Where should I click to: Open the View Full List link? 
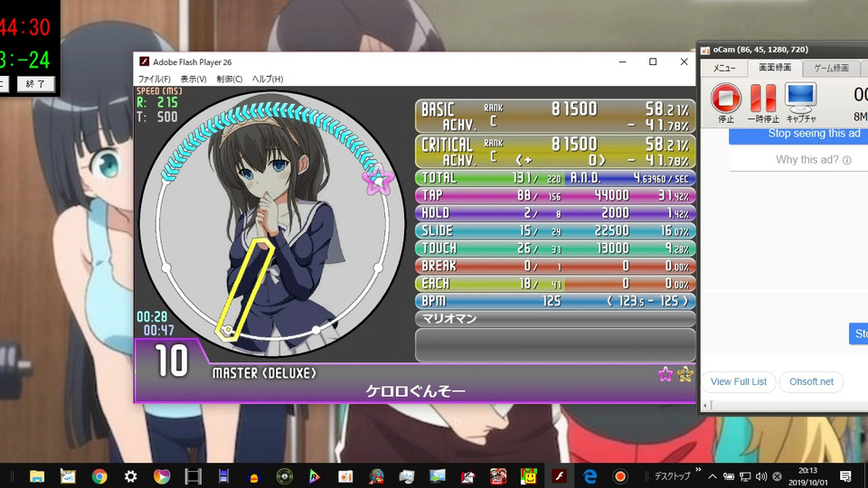739,381
